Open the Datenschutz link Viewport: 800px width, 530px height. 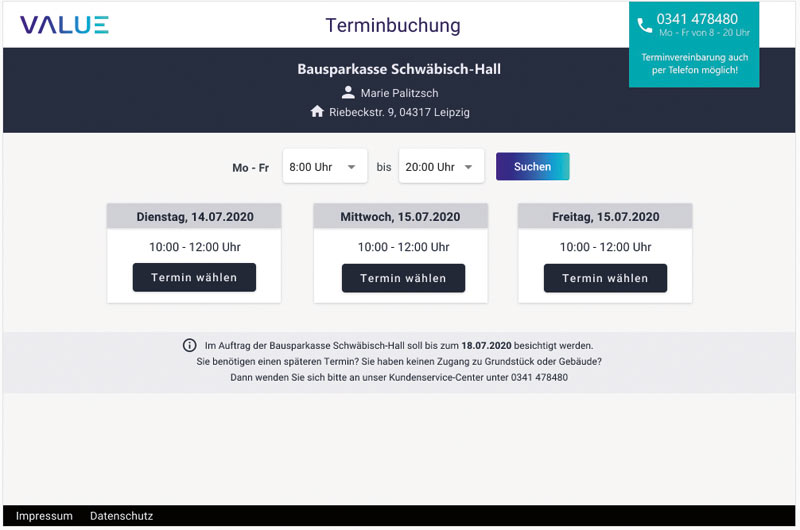coord(121,516)
